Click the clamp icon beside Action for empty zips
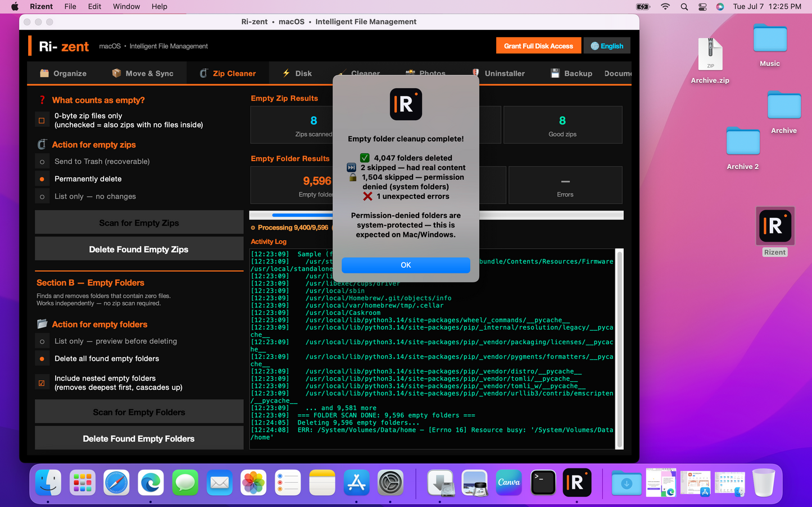 coord(42,145)
